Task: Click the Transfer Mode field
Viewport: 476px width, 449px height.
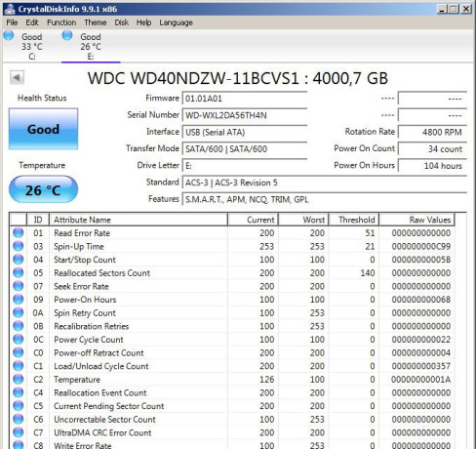Action: click(x=245, y=149)
